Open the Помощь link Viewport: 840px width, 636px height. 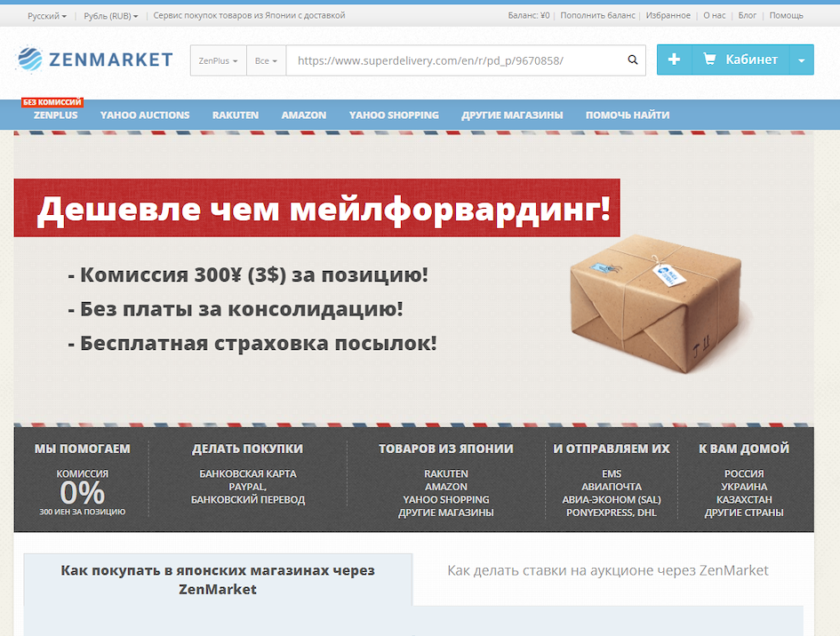[787, 15]
